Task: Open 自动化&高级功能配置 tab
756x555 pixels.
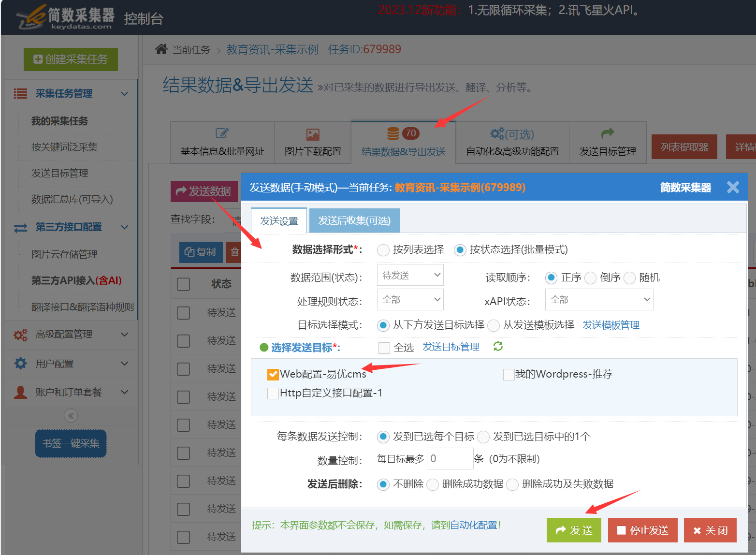Action: (512, 143)
